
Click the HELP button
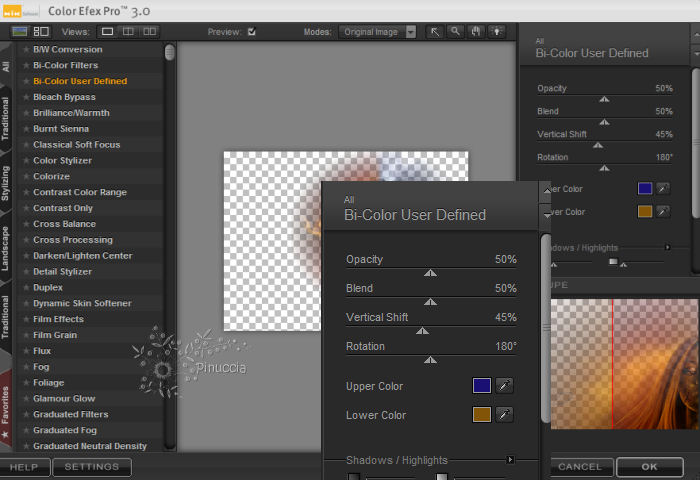pyautogui.click(x=25, y=467)
